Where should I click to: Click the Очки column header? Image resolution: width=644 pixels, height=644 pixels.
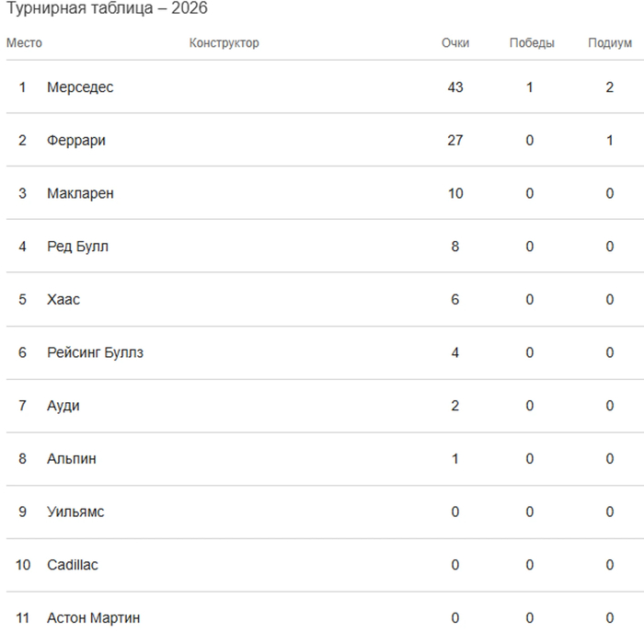click(455, 43)
